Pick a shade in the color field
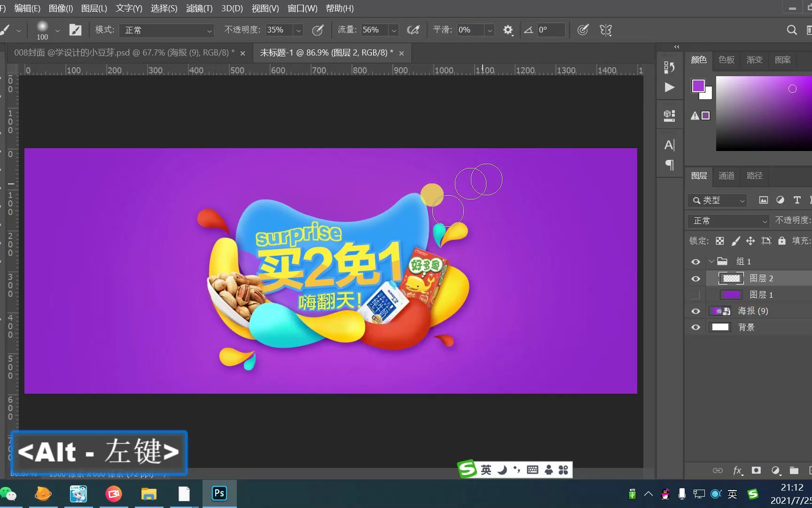812x508 pixels. pyautogui.click(x=764, y=113)
